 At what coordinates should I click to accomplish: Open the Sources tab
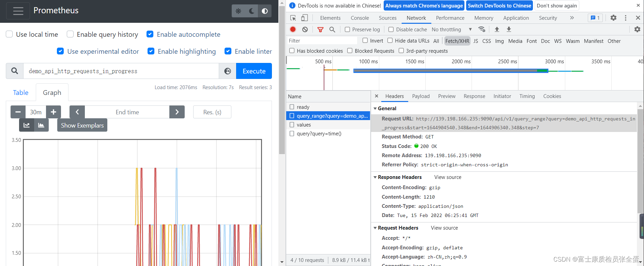coord(388,18)
